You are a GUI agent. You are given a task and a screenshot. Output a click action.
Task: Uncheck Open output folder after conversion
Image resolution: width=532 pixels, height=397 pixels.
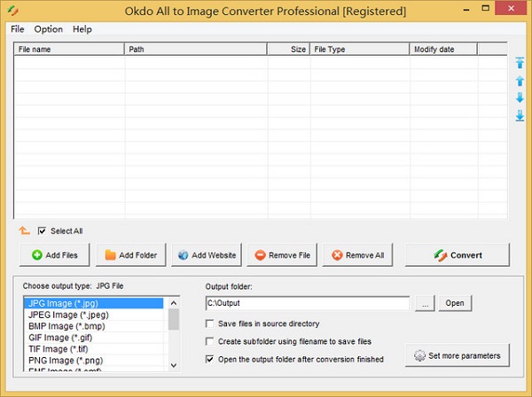coord(210,359)
